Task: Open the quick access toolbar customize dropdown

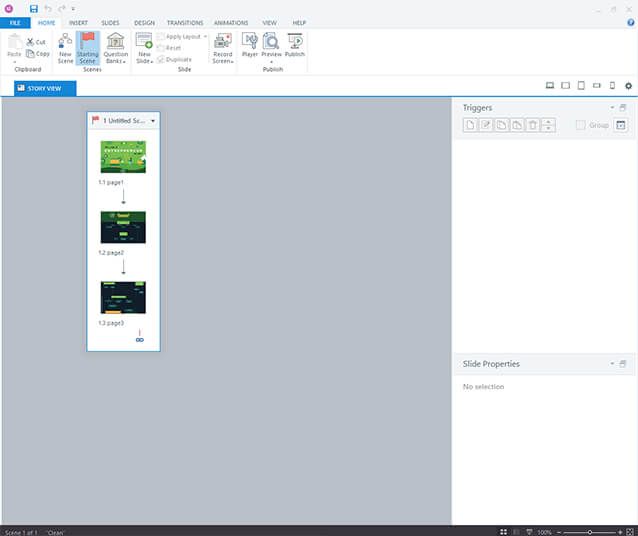Action: (x=73, y=9)
